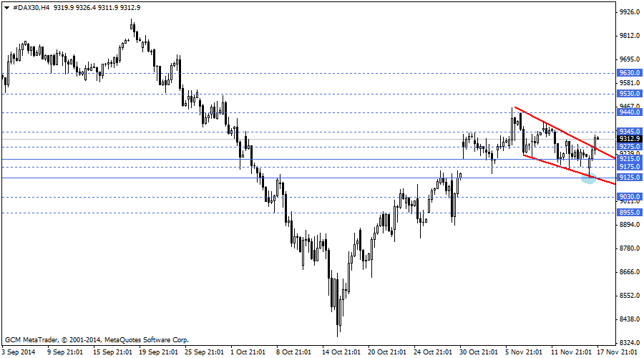This screenshot has height=358, width=644.
Task: Click the 3 Sep 2014 date label
Action: point(19,352)
